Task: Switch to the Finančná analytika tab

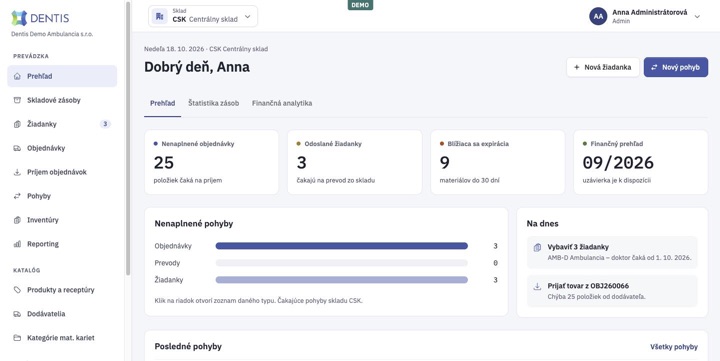Action: click(x=282, y=103)
